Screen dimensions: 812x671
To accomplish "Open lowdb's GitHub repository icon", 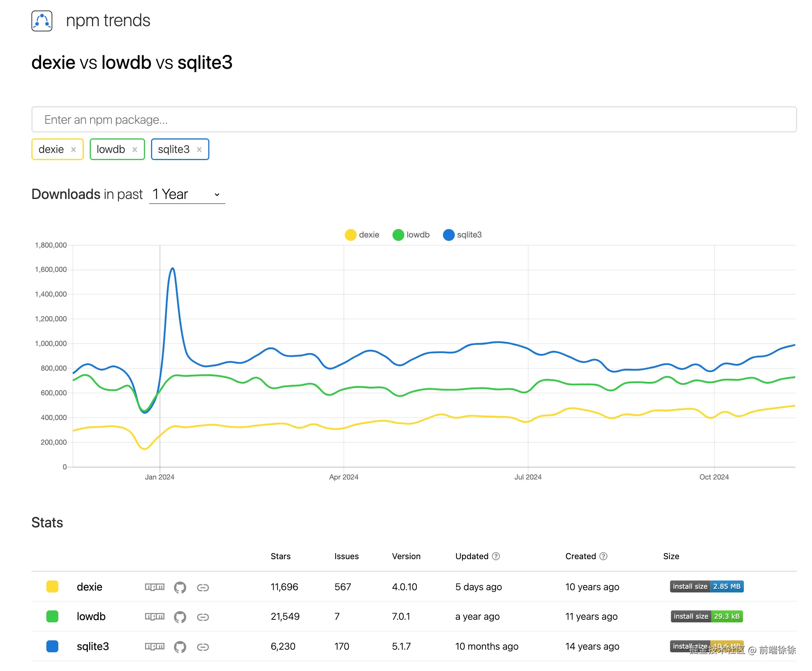I will pyautogui.click(x=180, y=617).
